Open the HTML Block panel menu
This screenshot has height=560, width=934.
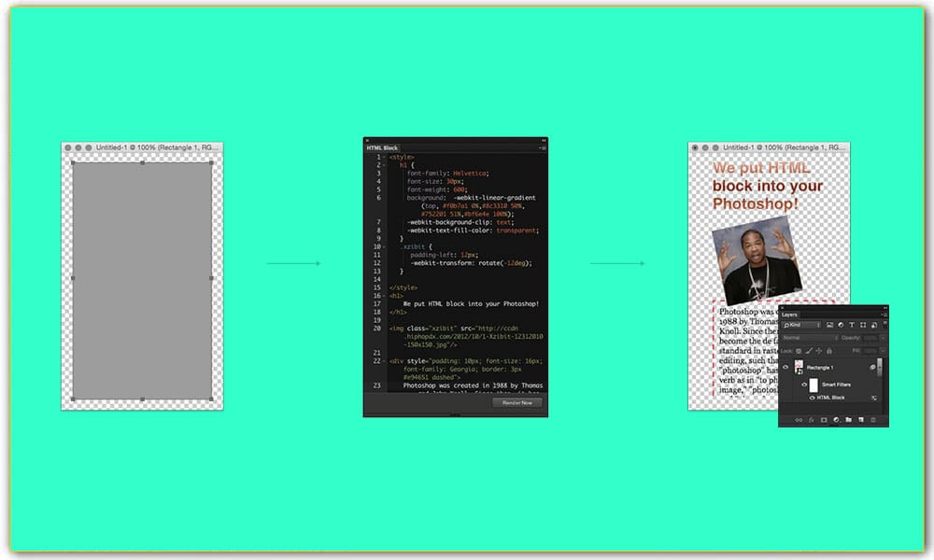[x=542, y=147]
